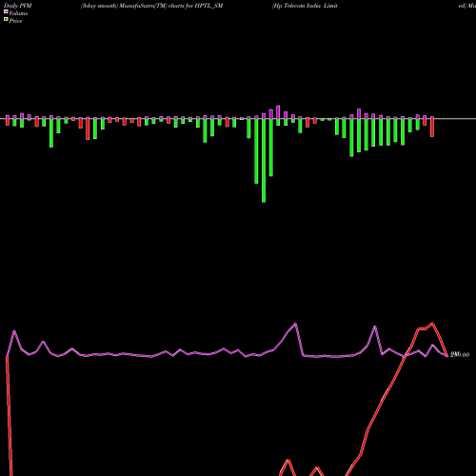
Task: Click the MunafaSutra charts for HPTL_SM title
Action: pos(151,6)
